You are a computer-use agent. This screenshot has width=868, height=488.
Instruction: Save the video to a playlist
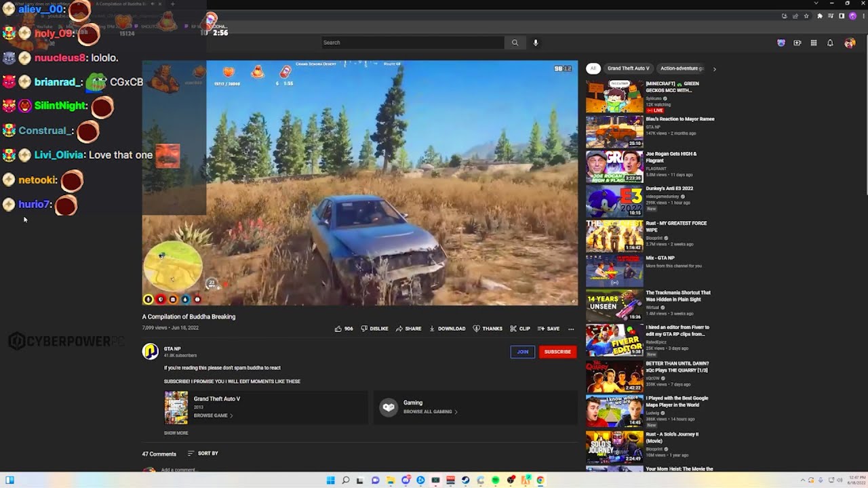click(549, 329)
